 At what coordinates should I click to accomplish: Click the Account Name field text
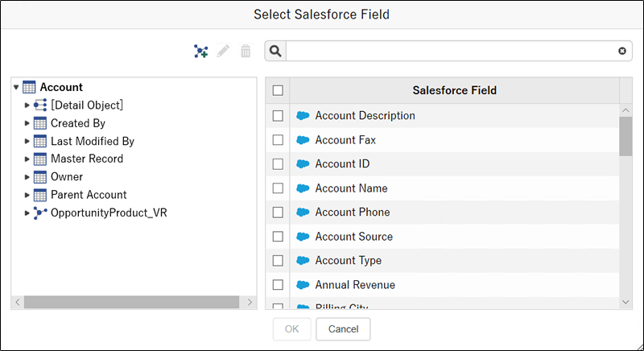coord(351,188)
